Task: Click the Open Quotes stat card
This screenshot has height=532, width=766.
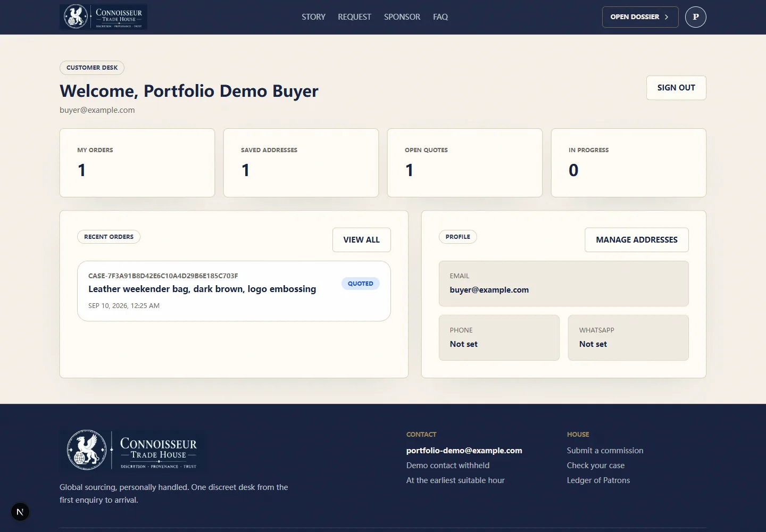Action: pos(465,163)
